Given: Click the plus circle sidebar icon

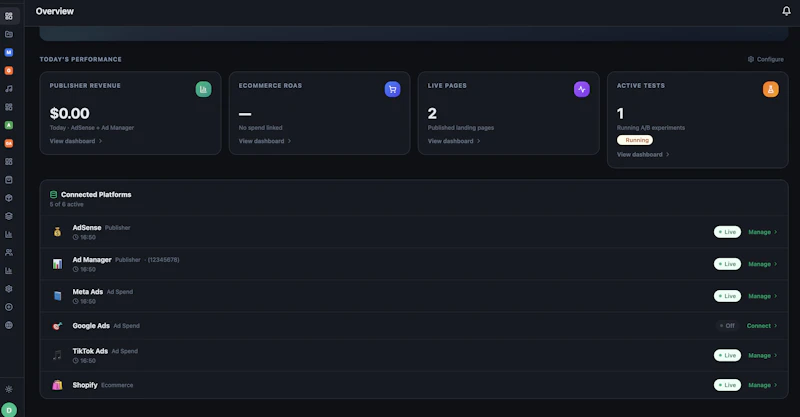Looking at the screenshot, I should click(9, 307).
